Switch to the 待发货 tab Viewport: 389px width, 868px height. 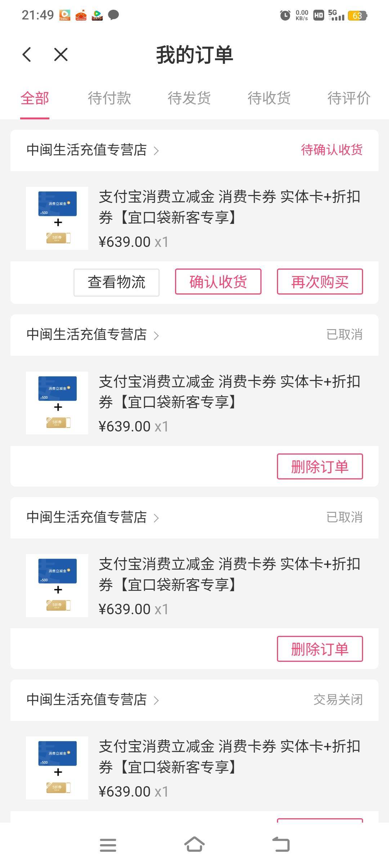pyautogui.click(x=189, y=98)
